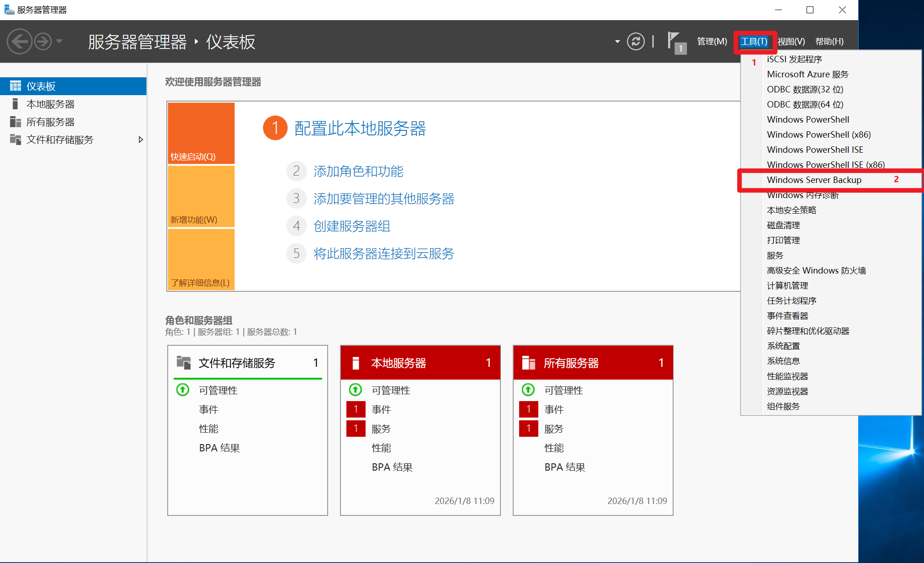The height and width of the screenshot is (563, 924).
Task: Click red events badge in 本地服务器 tile
Action: point(356,409)
